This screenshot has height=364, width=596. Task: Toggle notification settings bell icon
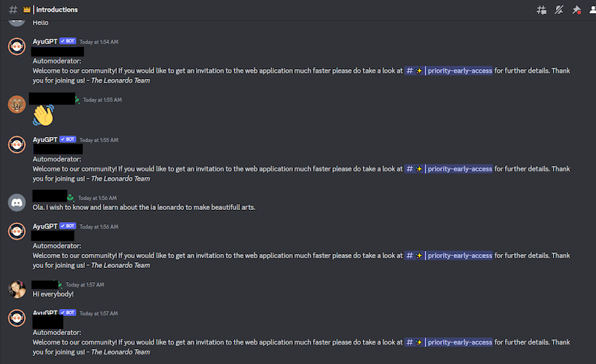point(559,10)
